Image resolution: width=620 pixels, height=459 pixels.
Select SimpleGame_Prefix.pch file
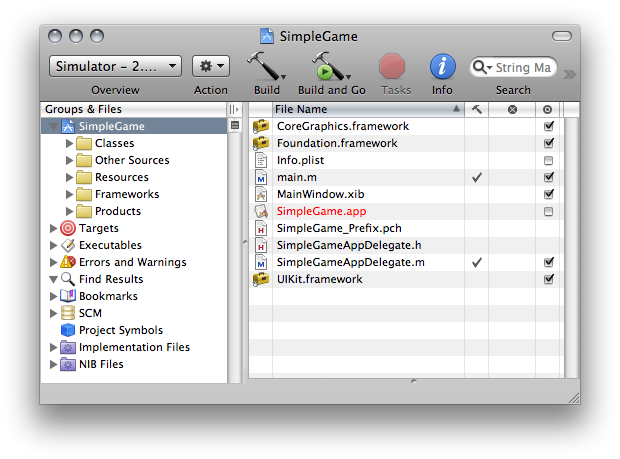(x=339, y=228)
